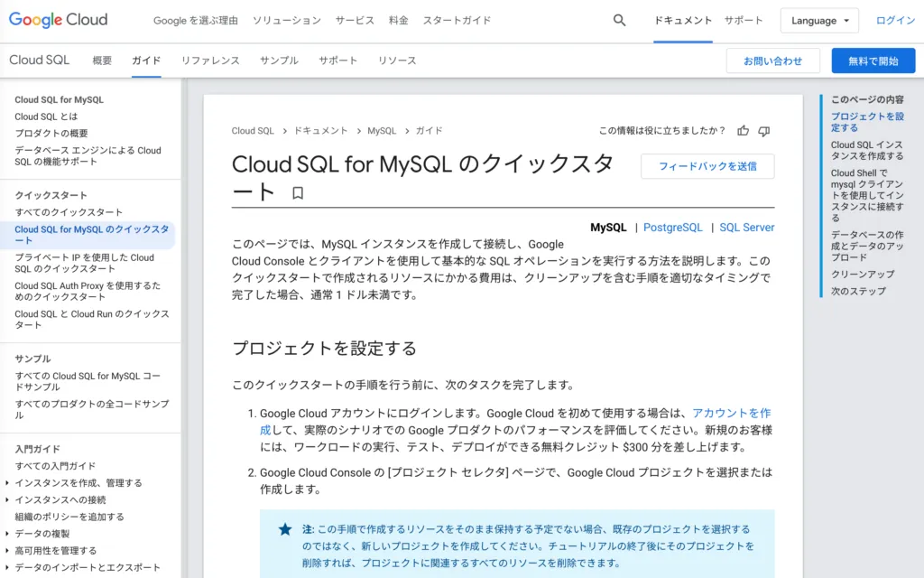Click 入門ガイド heading in sidebar

(38, 449)
